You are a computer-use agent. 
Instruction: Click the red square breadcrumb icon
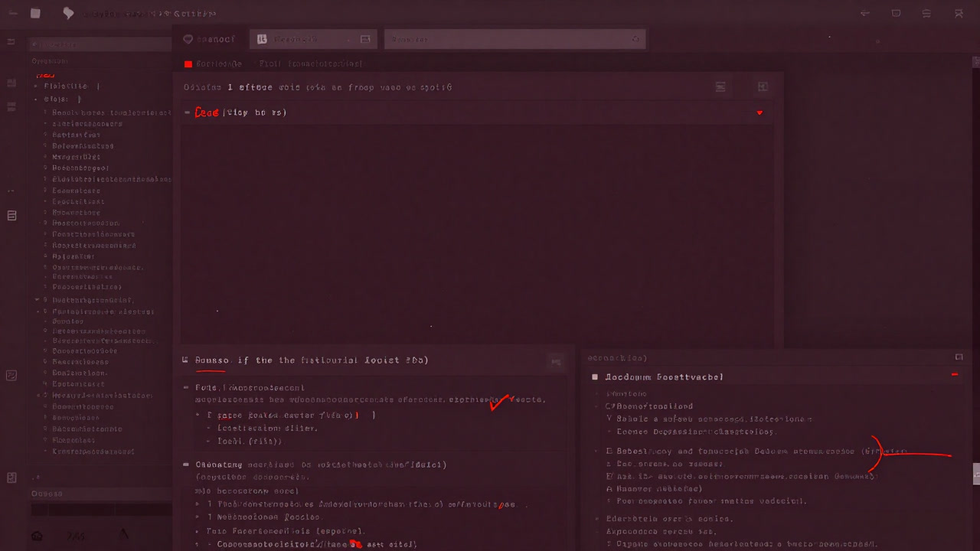[188, 64]
